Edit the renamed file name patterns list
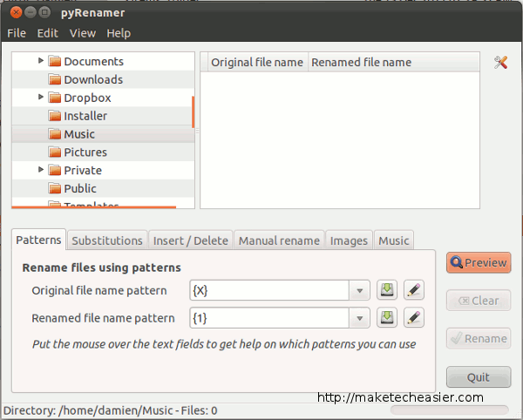The image size is (523, 420). pyautogui.click(x=414, y=318)
